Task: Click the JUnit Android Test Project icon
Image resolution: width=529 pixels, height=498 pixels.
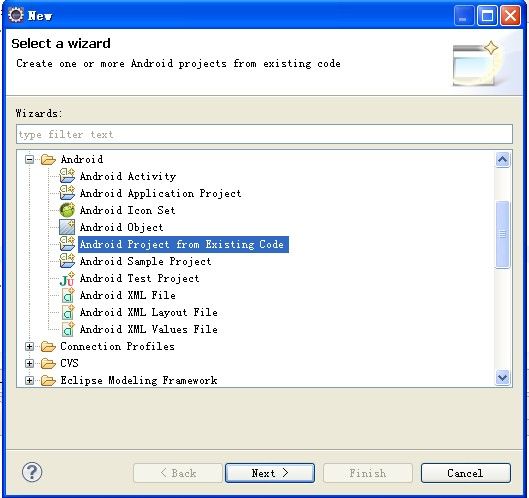Action: pos(67,278)
